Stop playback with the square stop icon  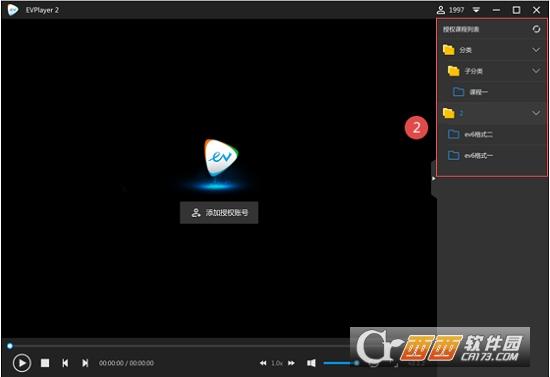(45, 363)
